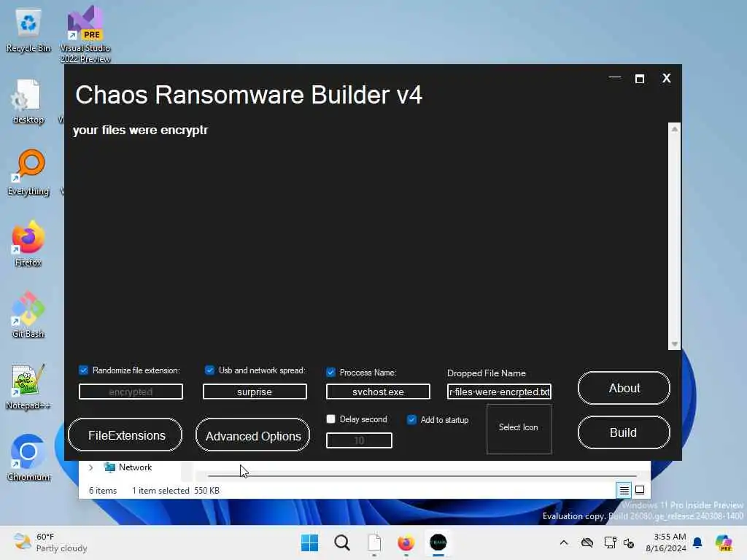Switch Explorer to details view
Screen dimensions: 747x560
point(624,490)
